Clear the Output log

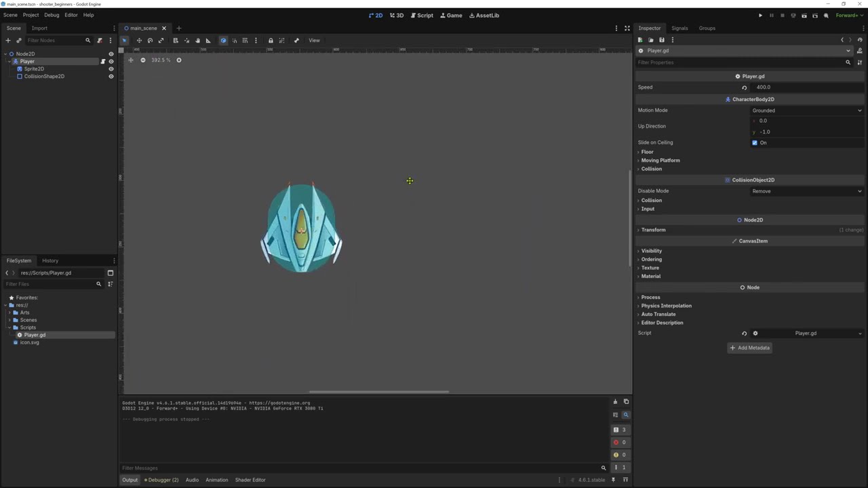(615, 402)
